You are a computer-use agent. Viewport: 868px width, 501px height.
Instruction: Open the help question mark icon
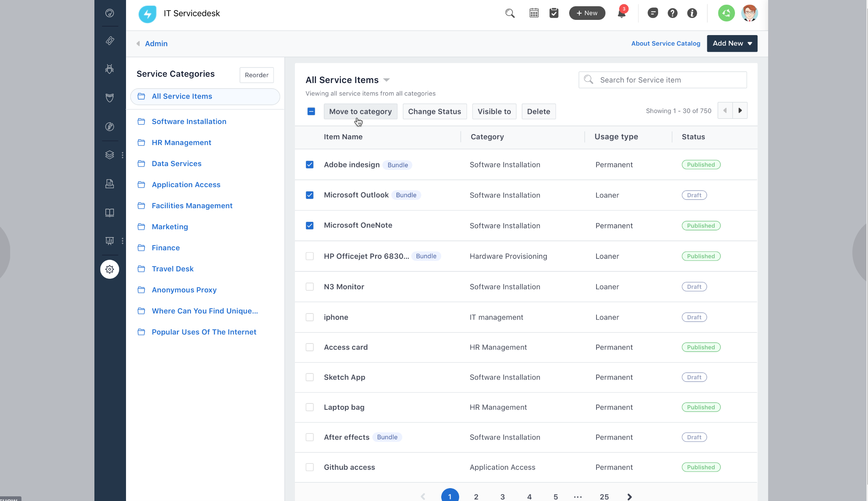click(x=672, y=13)
